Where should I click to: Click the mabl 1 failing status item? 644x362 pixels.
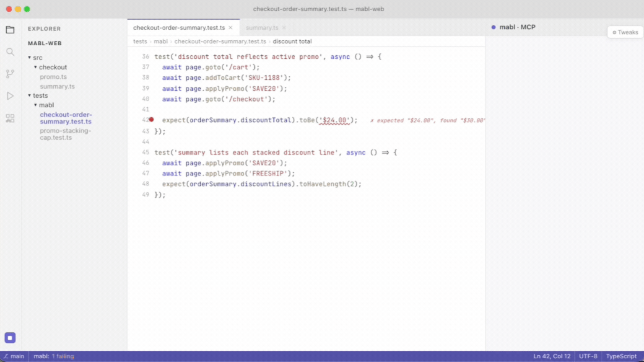point(54,356)
